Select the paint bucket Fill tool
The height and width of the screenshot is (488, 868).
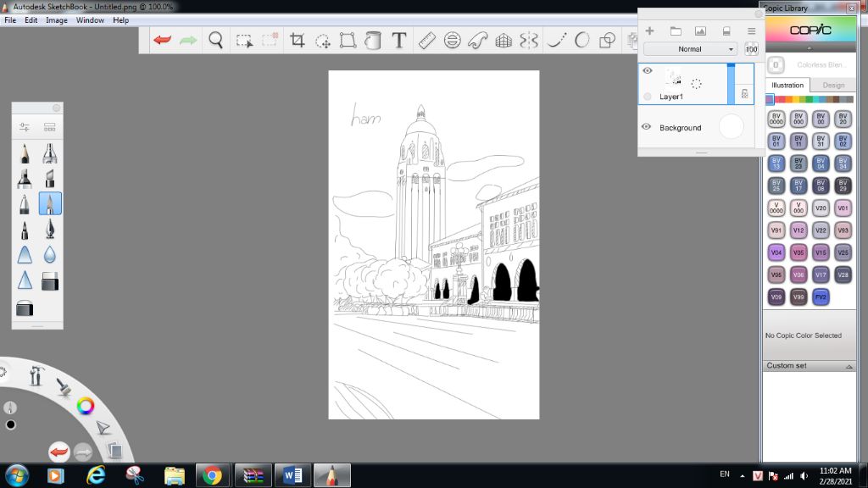pyautogui.click(x=373, y=41)
